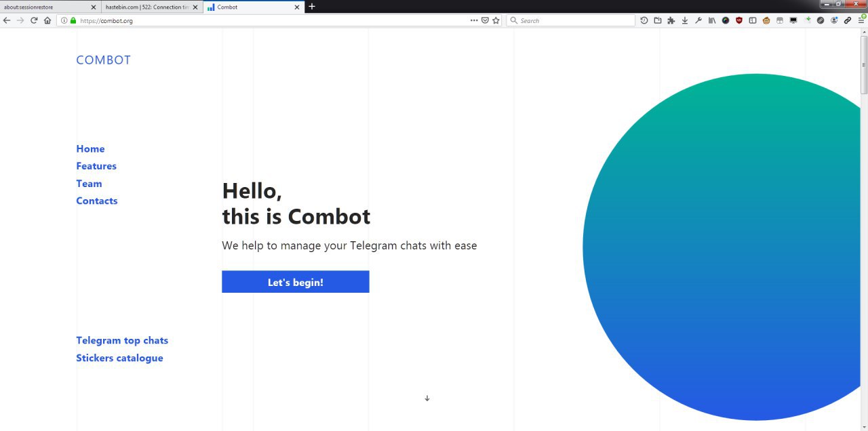Open a new tab with plus button
This screenshot has width=868, height=431.
[312, 7]
